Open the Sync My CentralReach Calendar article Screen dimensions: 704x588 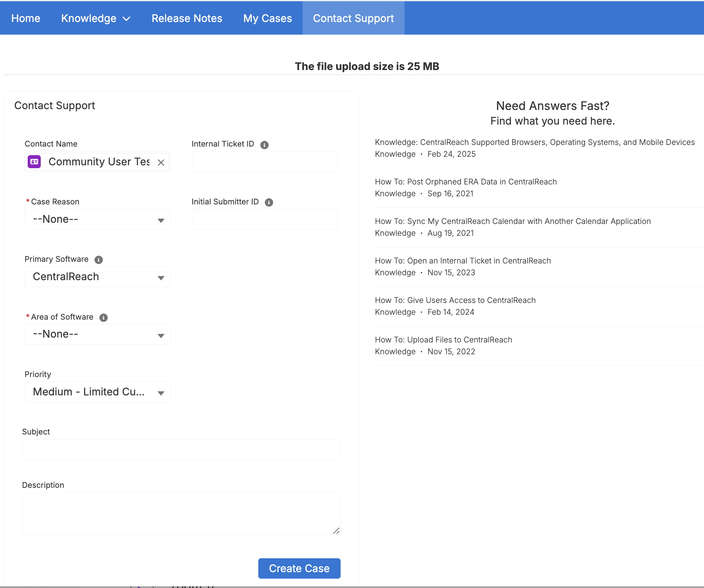[x=513, y=221]
